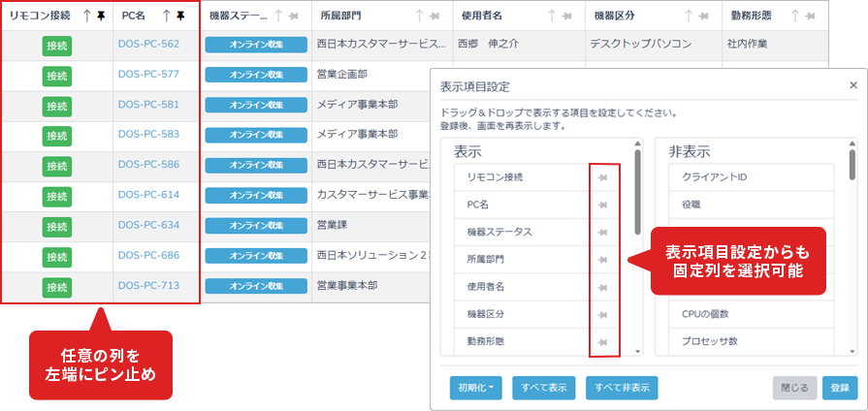Connect remotely to DOS-PC-583
Screen dimensions: 868x411
(x=57, y=136)
